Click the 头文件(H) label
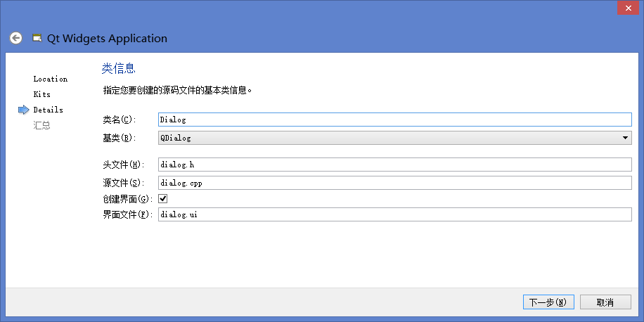 [122, 165]
